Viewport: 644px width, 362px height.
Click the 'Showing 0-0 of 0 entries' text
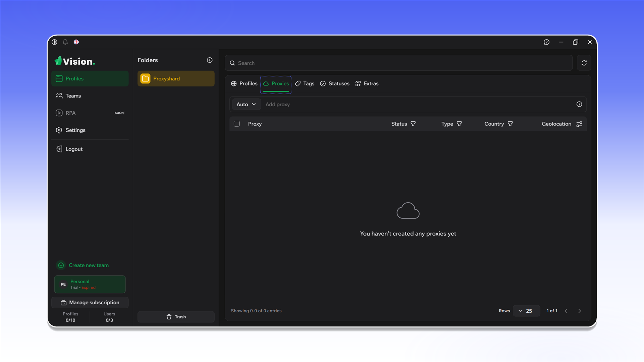(x=256, y=311)
